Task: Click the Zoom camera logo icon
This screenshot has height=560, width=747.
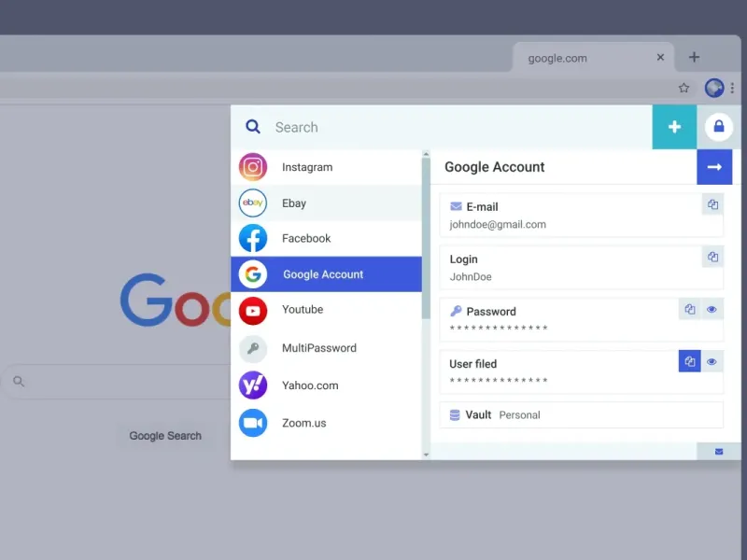Action: click(x=252, y=423)
